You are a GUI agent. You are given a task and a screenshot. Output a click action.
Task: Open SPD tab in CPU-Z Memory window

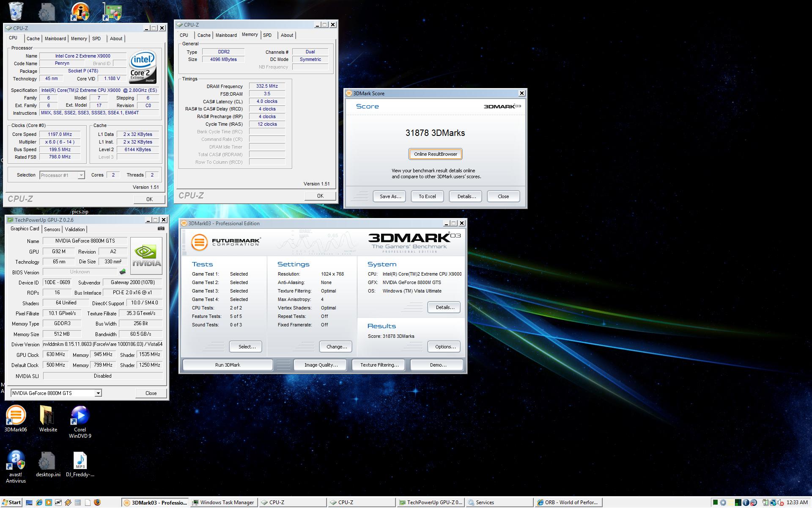point(267,35)
